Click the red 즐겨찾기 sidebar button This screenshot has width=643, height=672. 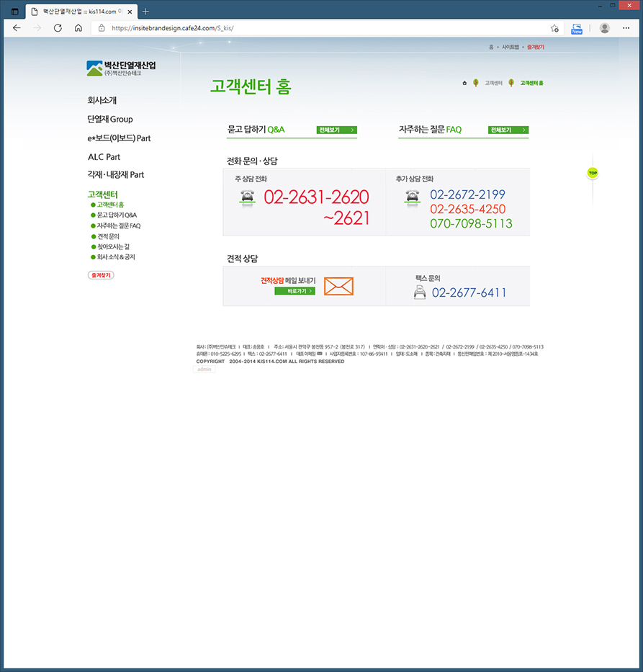pos(101,275)
